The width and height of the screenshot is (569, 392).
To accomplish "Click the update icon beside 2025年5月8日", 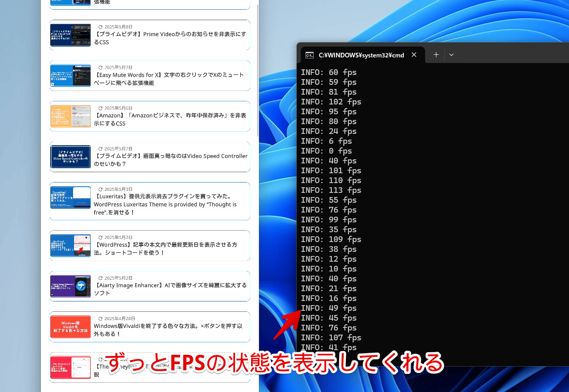I will (x=100, y=27).
